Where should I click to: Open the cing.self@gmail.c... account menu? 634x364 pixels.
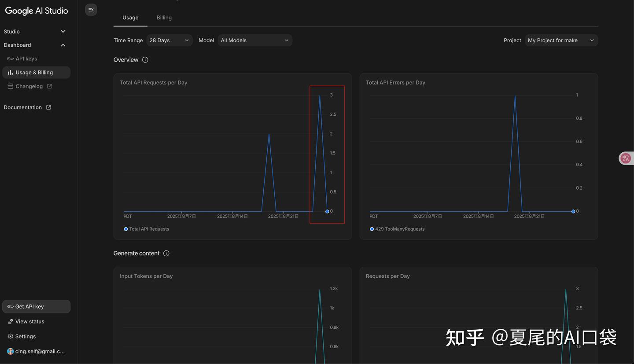point(36,351)
